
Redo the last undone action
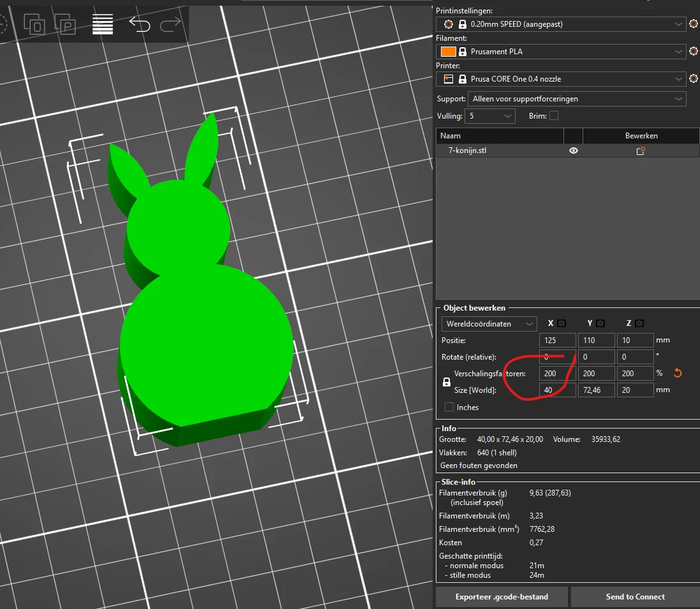click(170, 24)
